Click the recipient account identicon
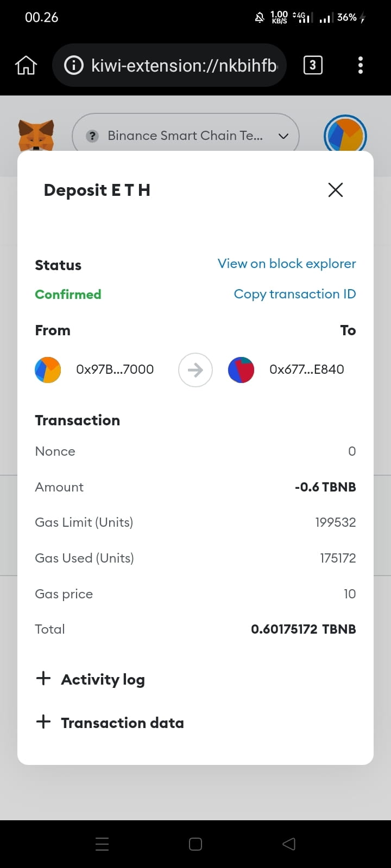Image resolution: width=391 pixels, height=868 pixels. pyautogui.click(x=241, y=370)
